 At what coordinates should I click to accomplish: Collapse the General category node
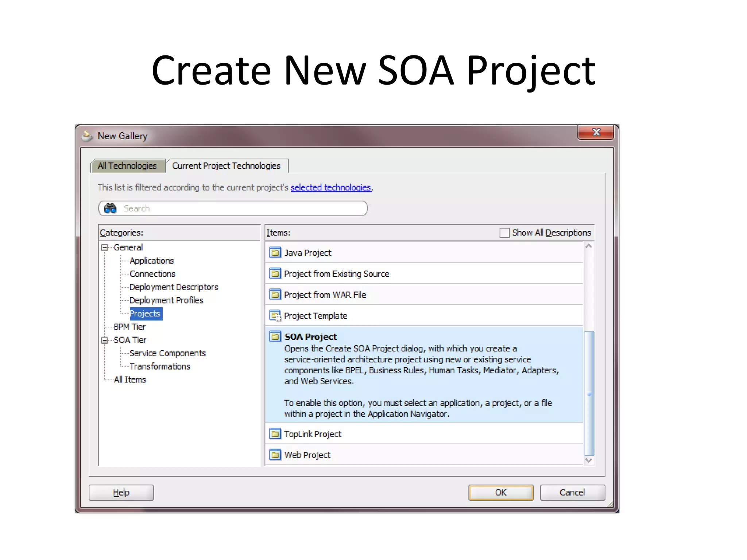pyautogui.click(x=105, y=248)
